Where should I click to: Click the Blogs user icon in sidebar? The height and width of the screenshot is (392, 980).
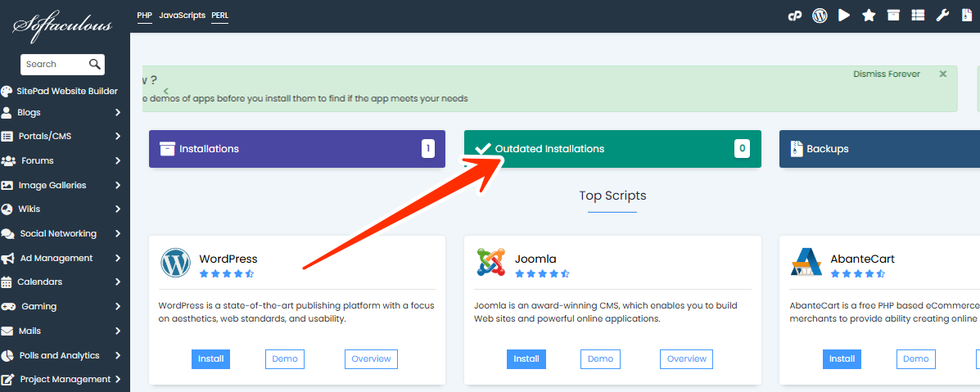point(7,113)
